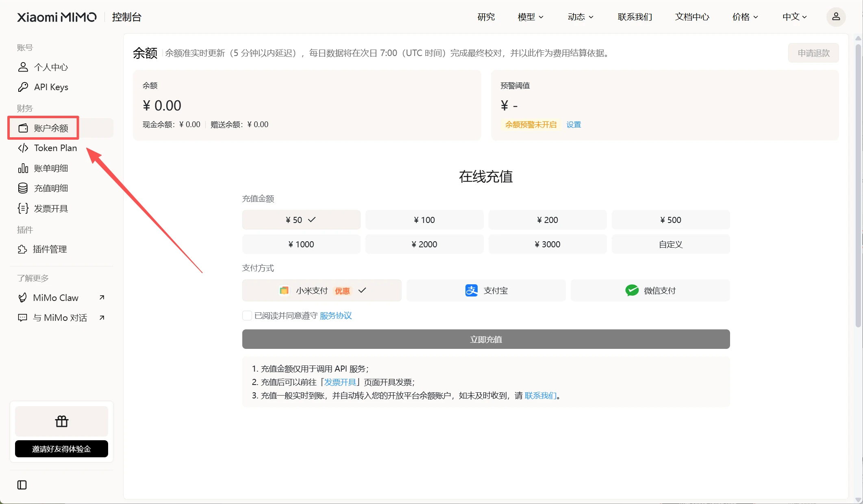Viewport: 863px width, 504px height.
Task: Open the 服务协议 link
Action: pyautogui.click(x=336, y=316)
